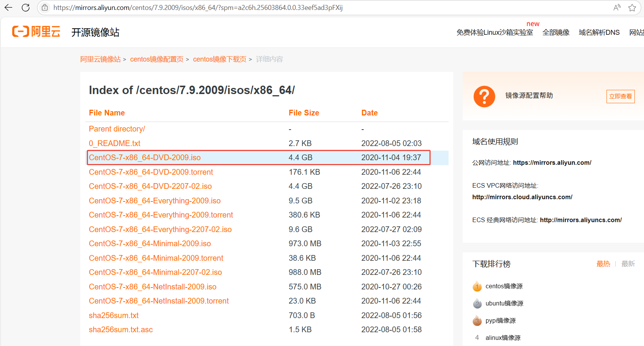Screen dimensions: 644x346
Task: Open sha256sum.txt.asc file
Action: pos(121,330)
